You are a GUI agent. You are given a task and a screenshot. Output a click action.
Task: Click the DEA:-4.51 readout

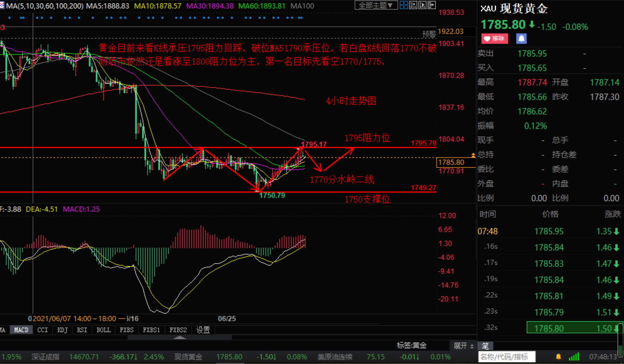pyautogui.click(x=42, y=209)
